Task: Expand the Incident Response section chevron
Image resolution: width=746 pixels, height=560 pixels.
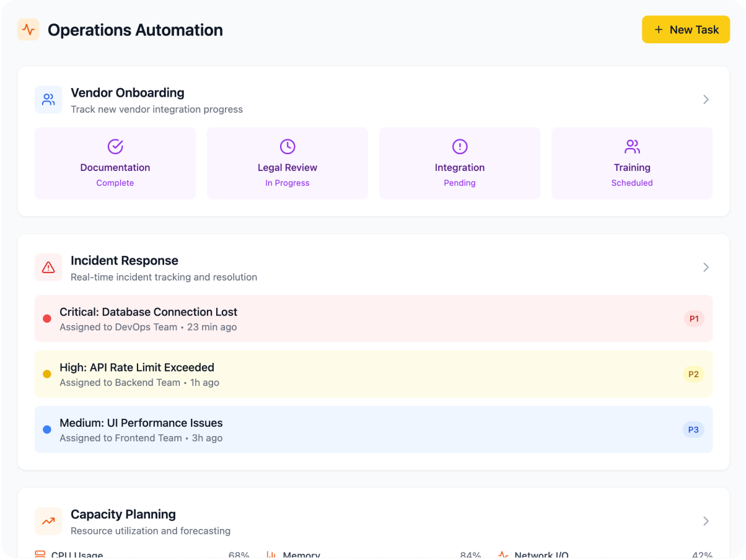Action: click(706, 268)
